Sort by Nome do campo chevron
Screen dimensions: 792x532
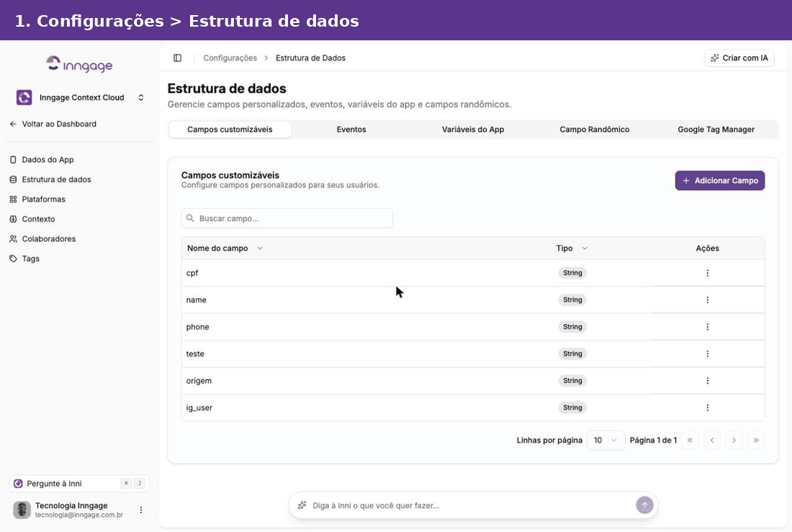pyautogui.click(x=260, y=248)
